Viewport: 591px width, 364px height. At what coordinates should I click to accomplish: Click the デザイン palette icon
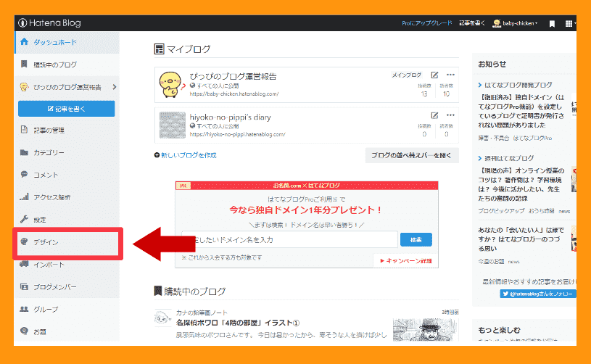point(24,241)
